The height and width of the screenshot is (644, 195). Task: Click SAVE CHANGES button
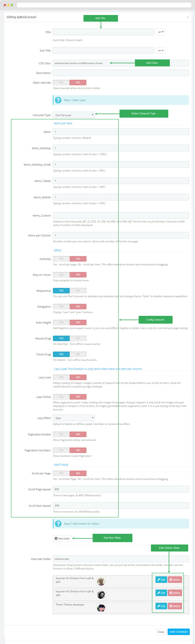pos(178,632)
